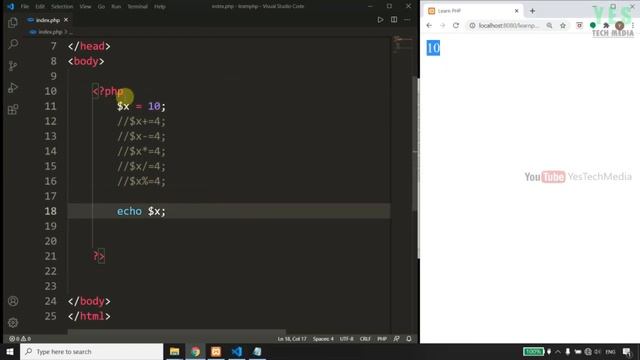
Task: Open the Manage gear icon
Action: point(13,323)
